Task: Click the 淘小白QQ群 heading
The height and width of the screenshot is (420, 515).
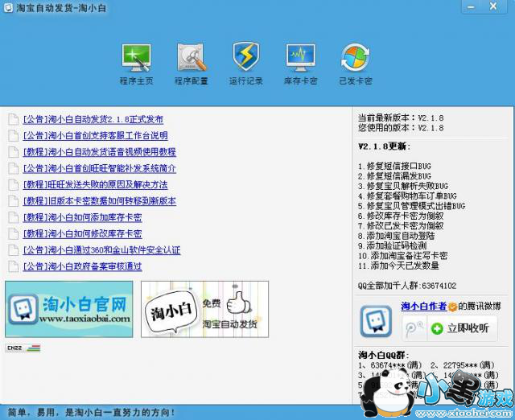Action: [x=384, y=356]
